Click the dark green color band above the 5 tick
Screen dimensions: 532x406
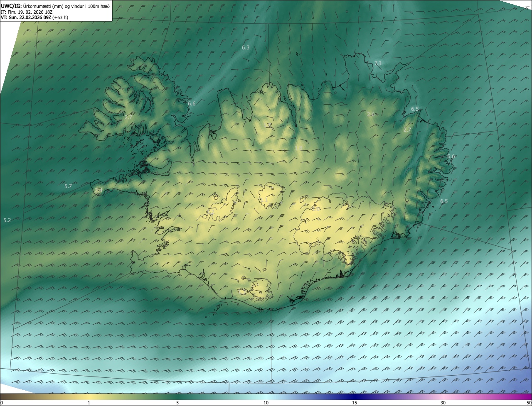tap(177, 396)
